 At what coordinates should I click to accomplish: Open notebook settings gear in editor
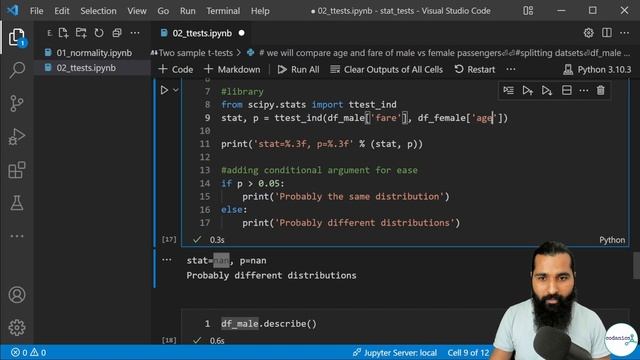588,33
